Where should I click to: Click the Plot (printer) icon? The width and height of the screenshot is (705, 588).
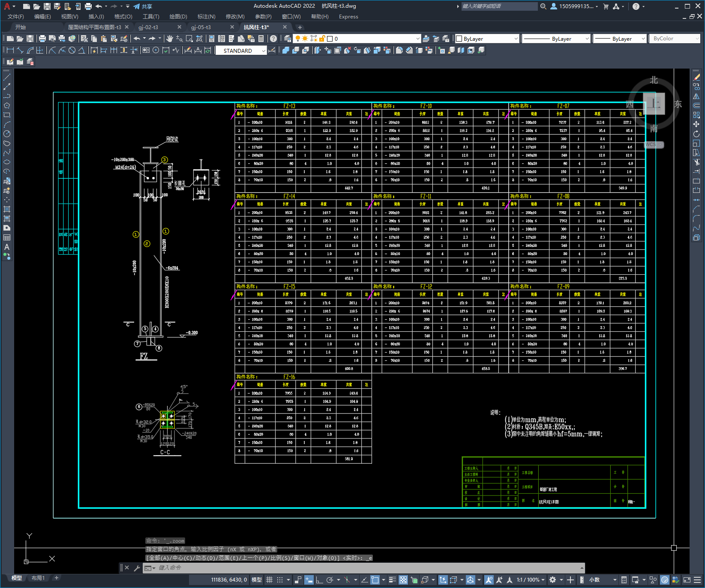click(x=42, y=39)
